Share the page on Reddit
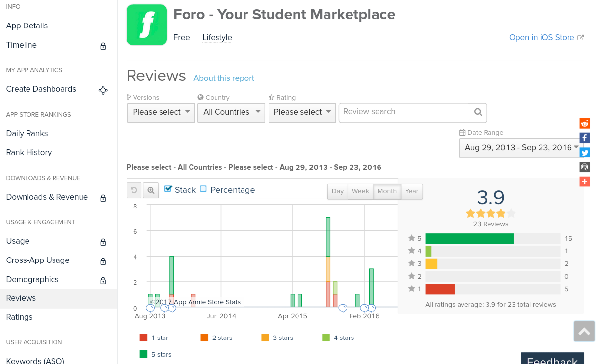 [584, 123]
